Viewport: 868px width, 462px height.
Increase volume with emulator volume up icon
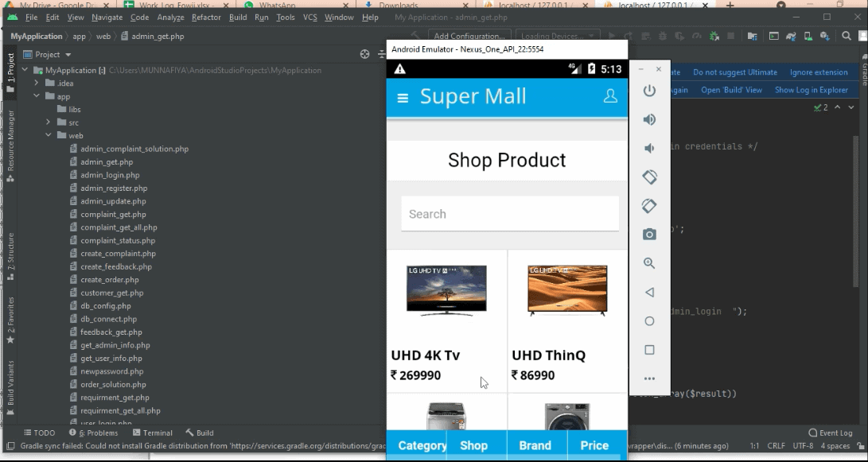pos(649,120)
